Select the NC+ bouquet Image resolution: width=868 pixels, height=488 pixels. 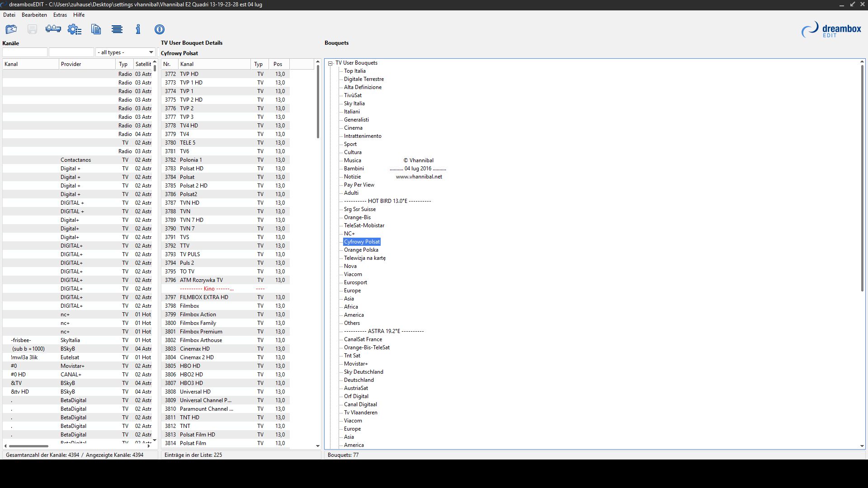pos(349,234)
